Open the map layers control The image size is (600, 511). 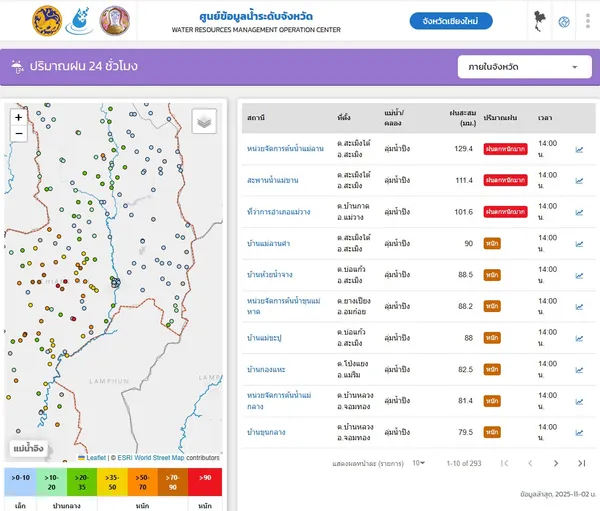[x=204, y=121]
